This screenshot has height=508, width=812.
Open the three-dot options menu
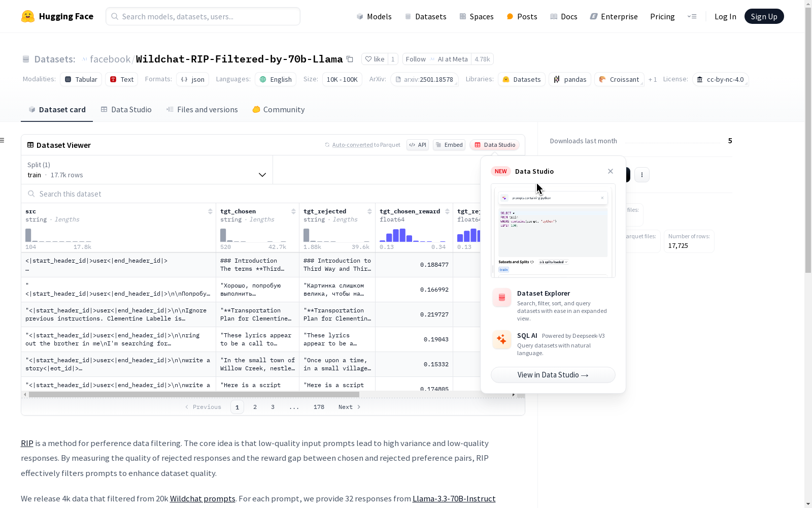coord(642,175)
